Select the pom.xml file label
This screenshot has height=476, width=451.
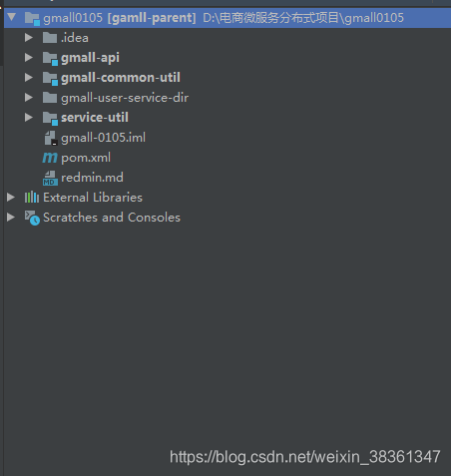click(x=86, y=158)
